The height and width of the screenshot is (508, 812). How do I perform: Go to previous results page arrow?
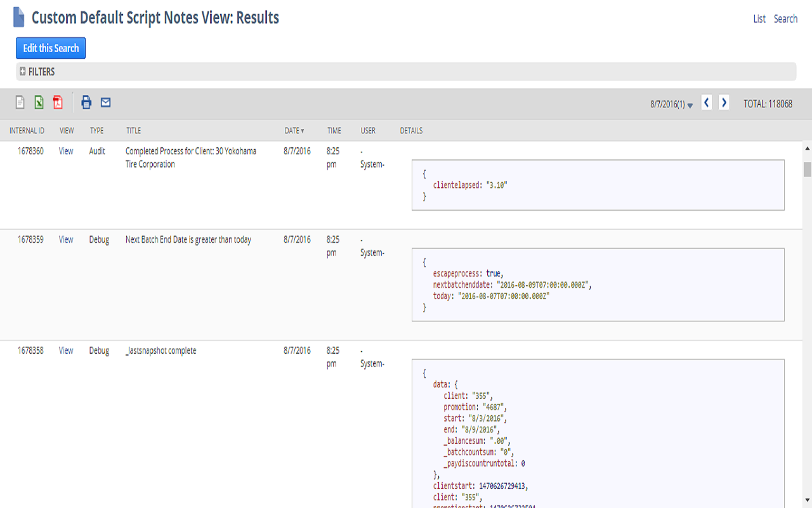[x=707, y=102]
